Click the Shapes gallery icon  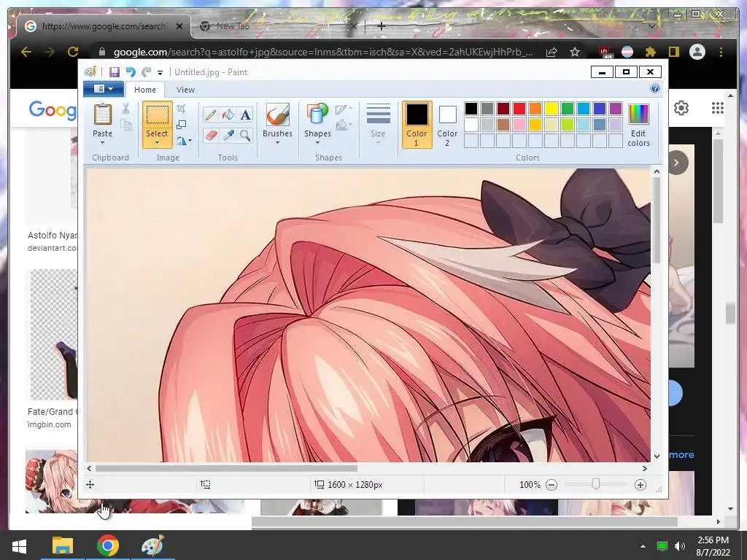[x=317, y=114]
